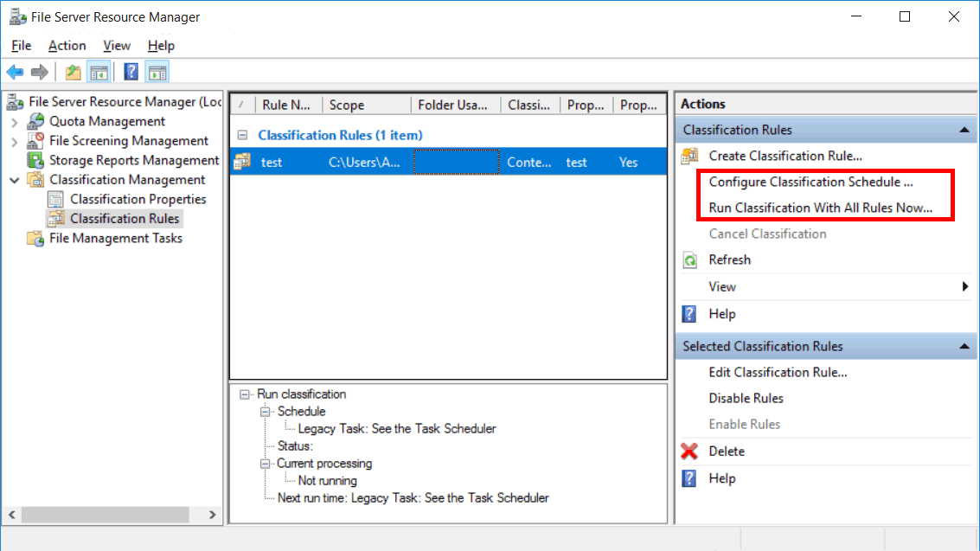Open the File menu
Screen dimensions: 980x551
pyautogui.click(x=22, y=46)
